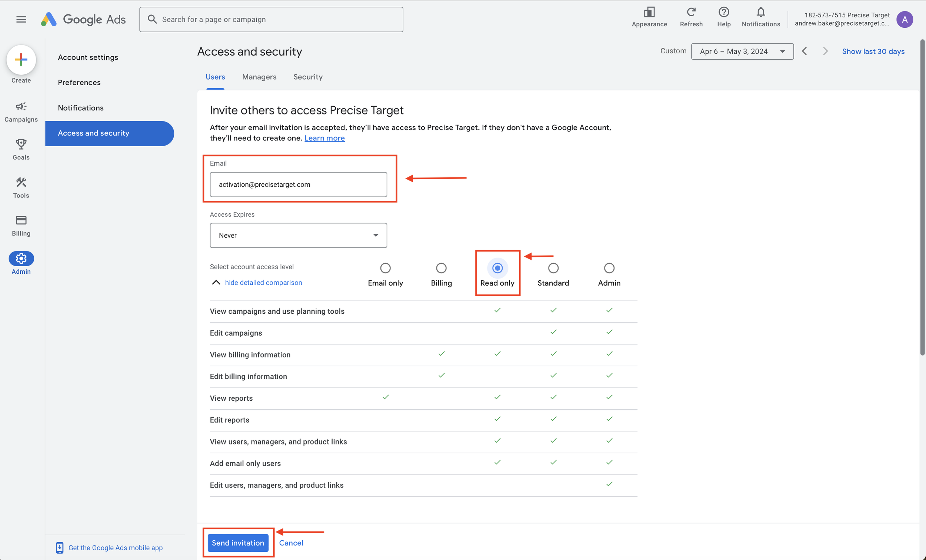926x560 pixels.
Task: Switch to the Managers tab
Action: point(259,77)
